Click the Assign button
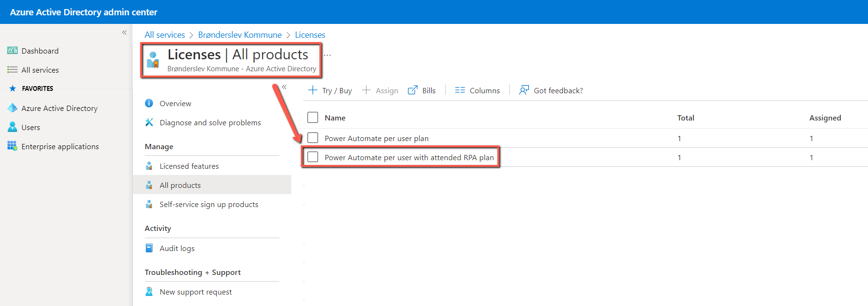 [x=380, y=90]
